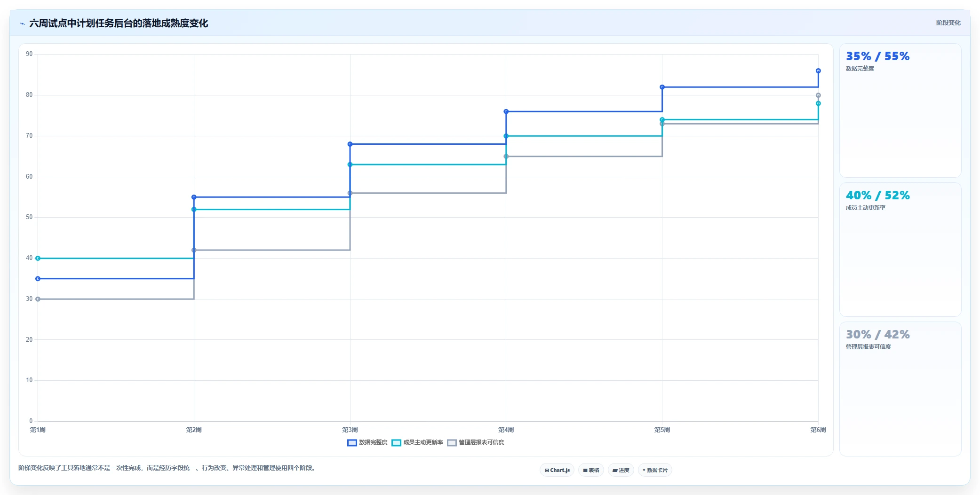The width and height of the screenshot is (980, 495).
Task: Click the 第2周 x-axis label
Action: point(194,430)
